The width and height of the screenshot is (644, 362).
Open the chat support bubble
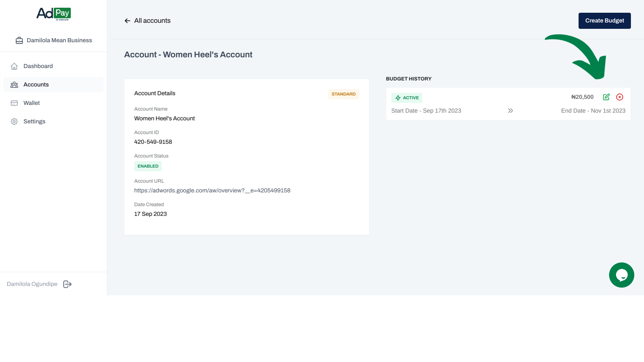tap(621, 275)
